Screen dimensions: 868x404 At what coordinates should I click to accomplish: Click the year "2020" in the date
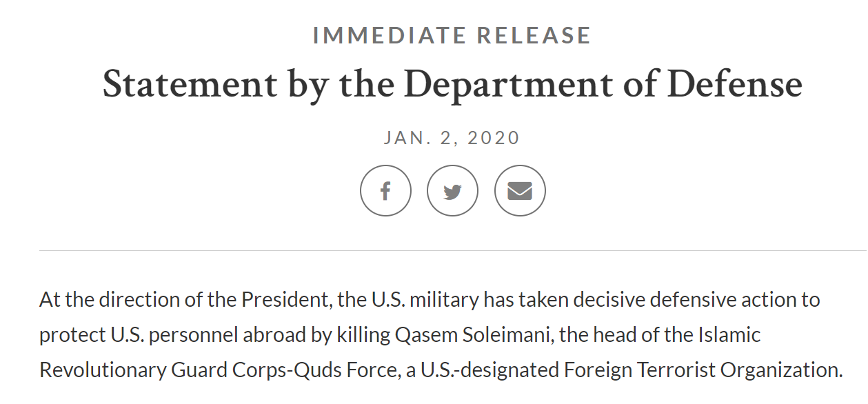(494, 138)
